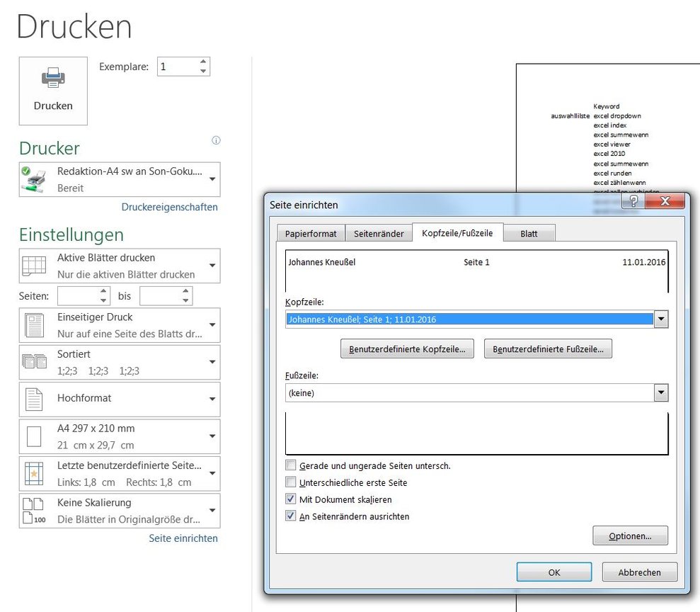Click the Einseitiger Druck page icon
Screen dimensions: 700x612
(x=33, y=325)
